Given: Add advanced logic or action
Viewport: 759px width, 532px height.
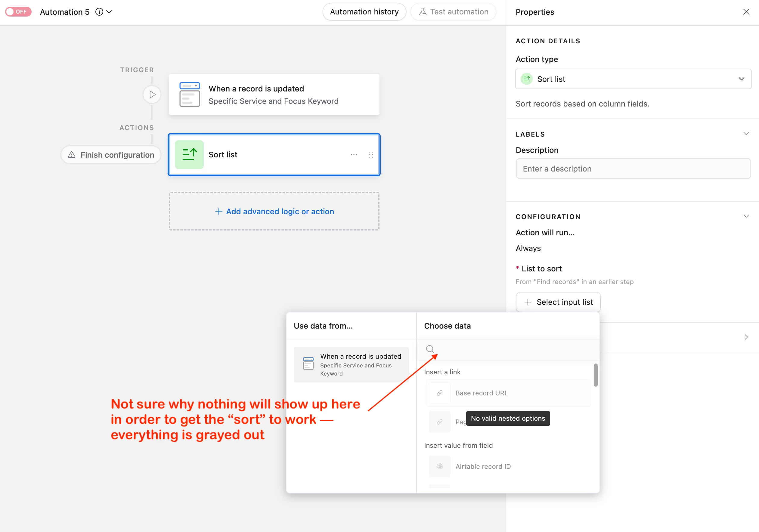Looking at the screenshot, I should click(274, 212).
